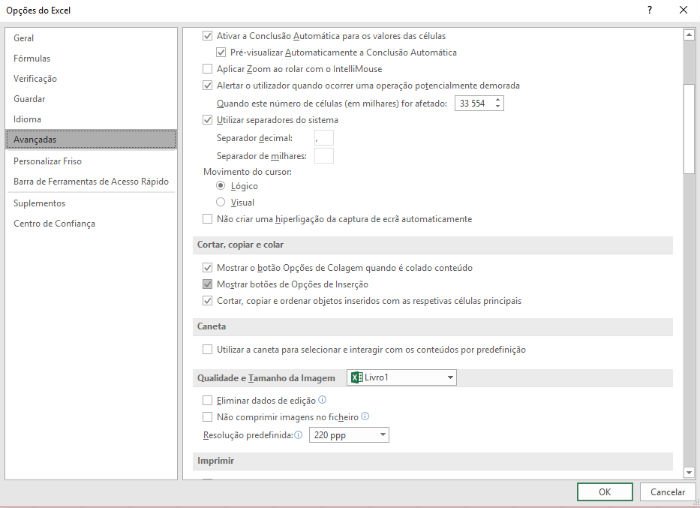Toggle Alertar o utilizador operação demorada checkbox
The image size is (700, 508).
coord(207,85)
